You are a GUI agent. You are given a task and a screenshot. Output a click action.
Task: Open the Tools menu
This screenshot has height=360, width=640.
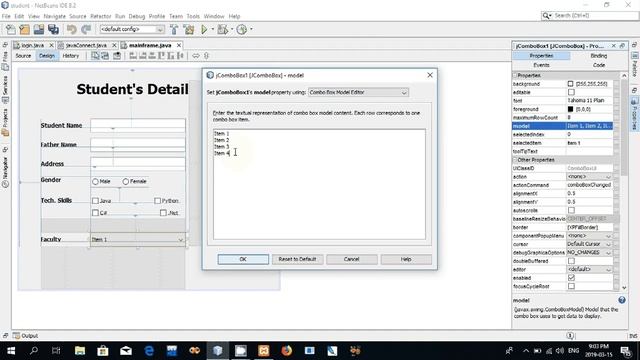[193, 16]
